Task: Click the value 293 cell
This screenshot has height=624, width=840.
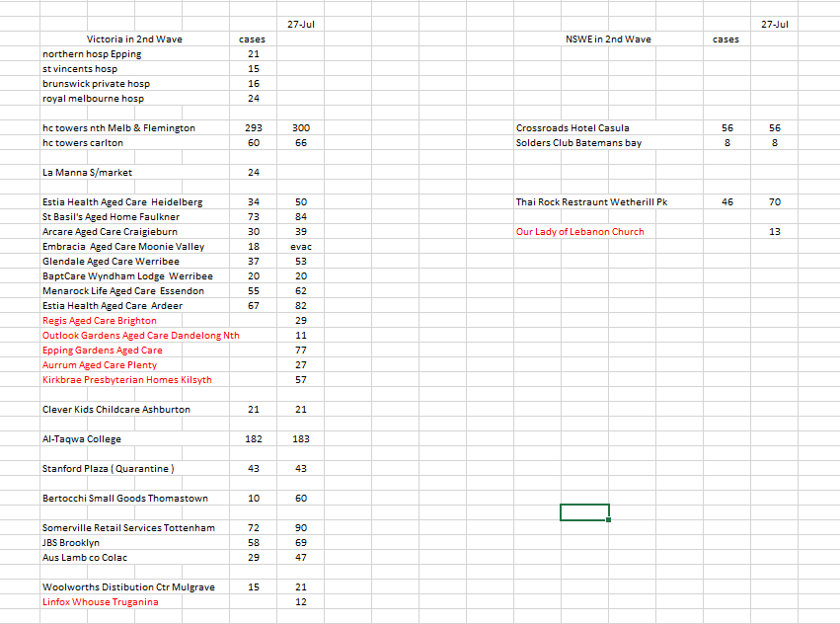Action: (x=254, y=128)
